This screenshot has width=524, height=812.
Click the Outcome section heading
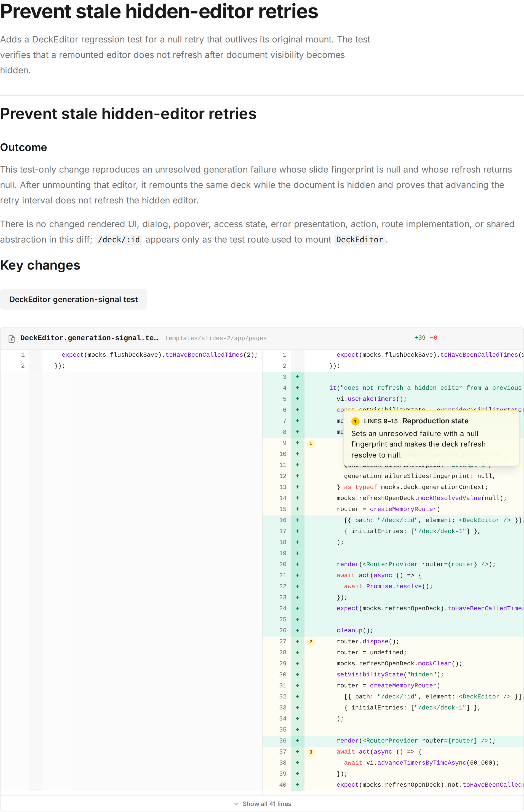pos(23,147)
